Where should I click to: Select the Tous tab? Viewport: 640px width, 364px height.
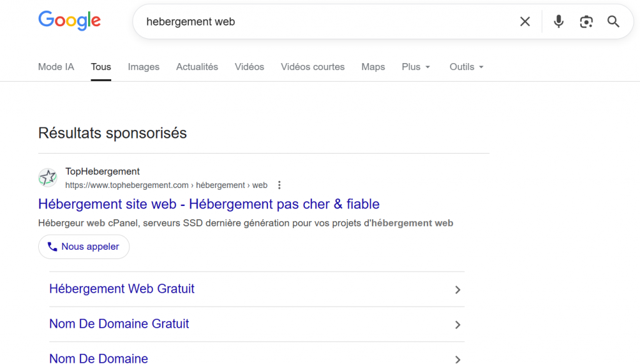point(101,67)
